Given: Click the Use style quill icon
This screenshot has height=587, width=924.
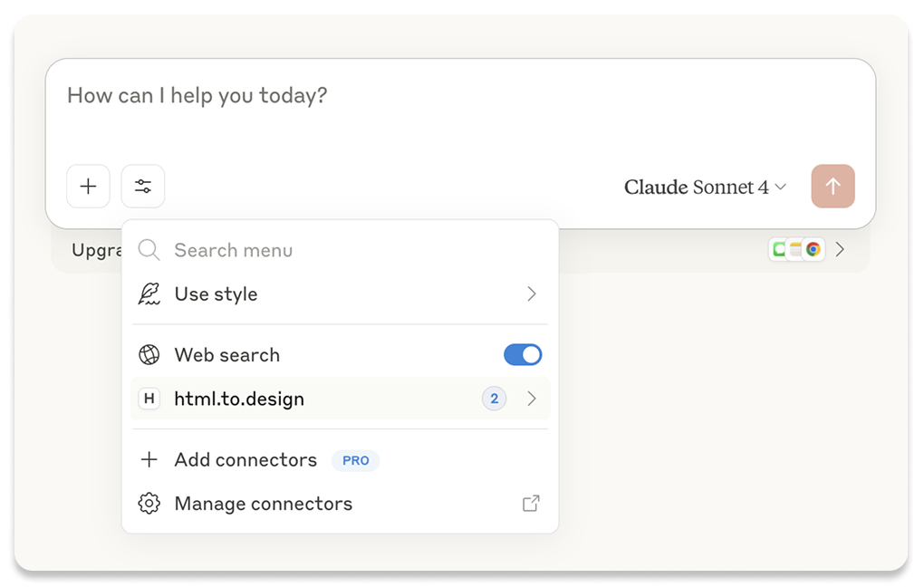Looking at the screenshot, I should click(x=149, y=293).
